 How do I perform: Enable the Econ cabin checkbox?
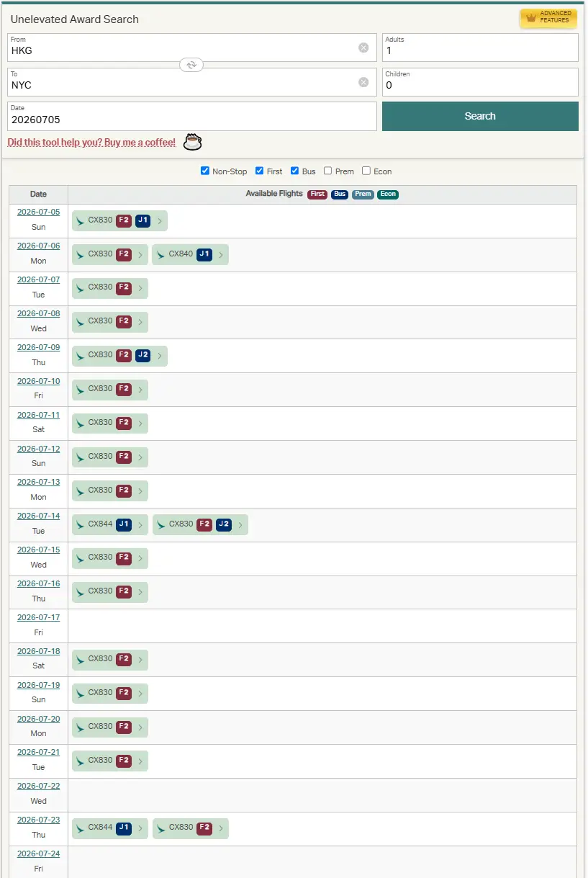click(x=366, y=171)
